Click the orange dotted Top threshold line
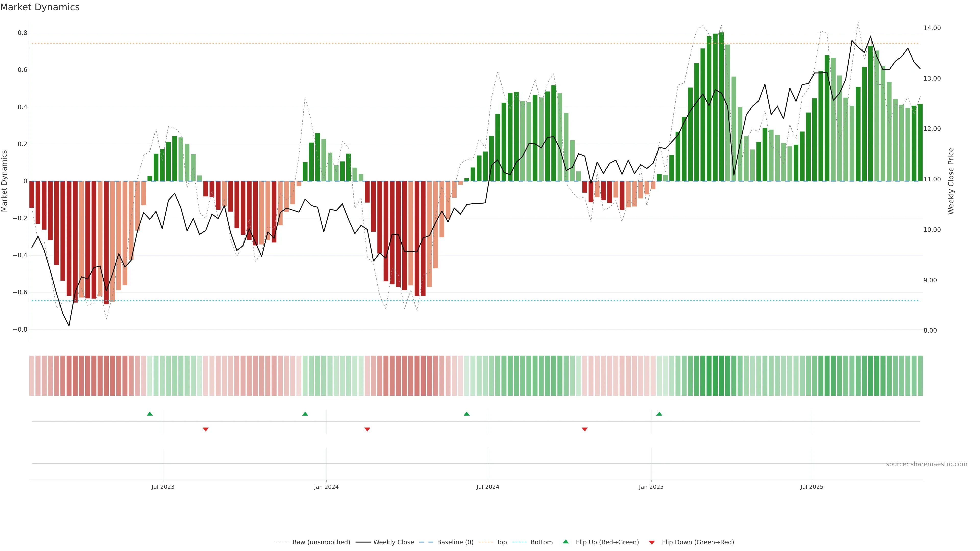The width and height of the screenshot is (980, 551). click(x=381, y=43)
